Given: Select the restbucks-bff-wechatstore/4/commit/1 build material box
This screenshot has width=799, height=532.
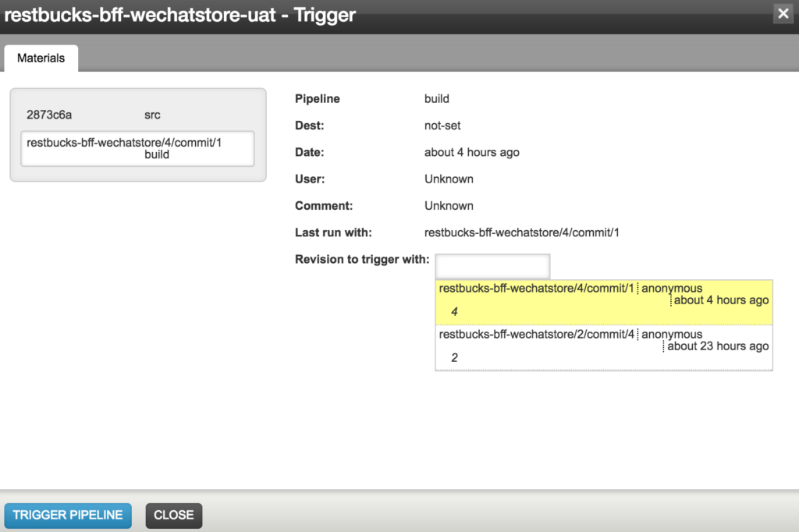Looking at the screenshot, I should coord(137,149).
